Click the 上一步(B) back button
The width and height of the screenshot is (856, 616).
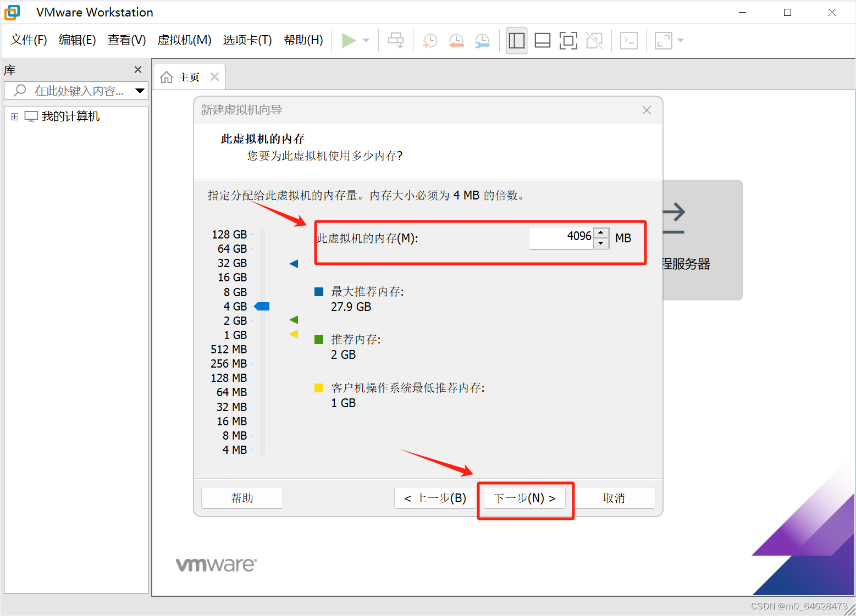pyautogui.click(x=435, y=498)
